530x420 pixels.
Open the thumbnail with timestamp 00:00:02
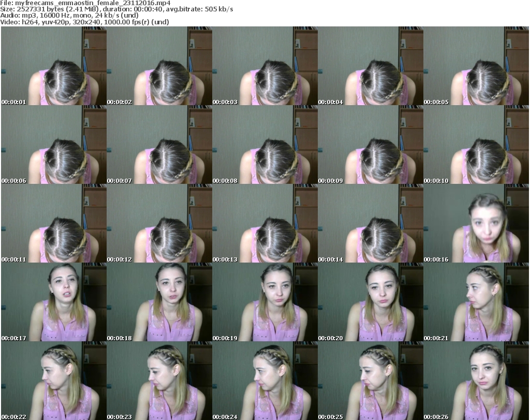159,66
